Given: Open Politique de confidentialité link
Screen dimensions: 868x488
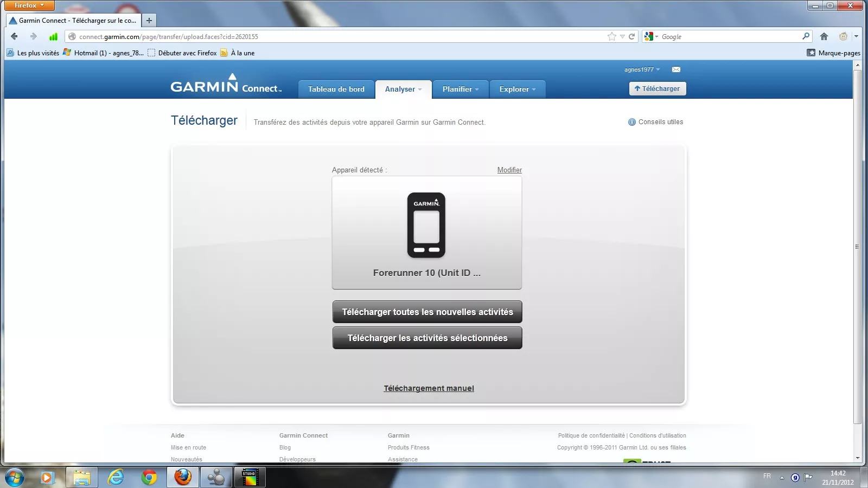Looking at the screenshot, I should [591, 435].
